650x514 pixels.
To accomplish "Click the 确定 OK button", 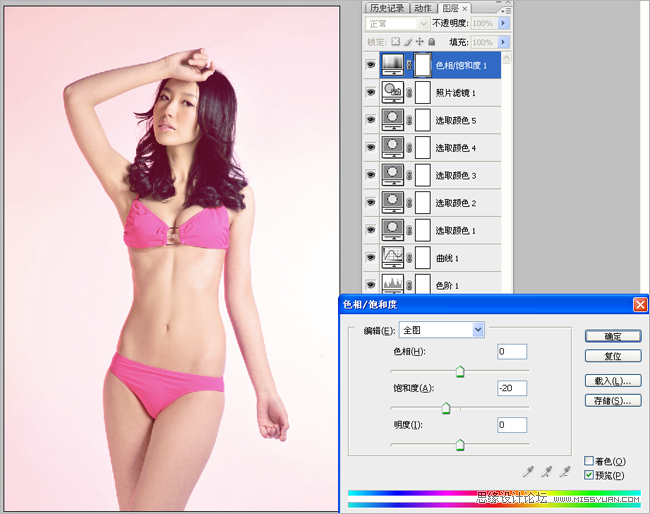I will pyautogui.click(x=613, y=336).
